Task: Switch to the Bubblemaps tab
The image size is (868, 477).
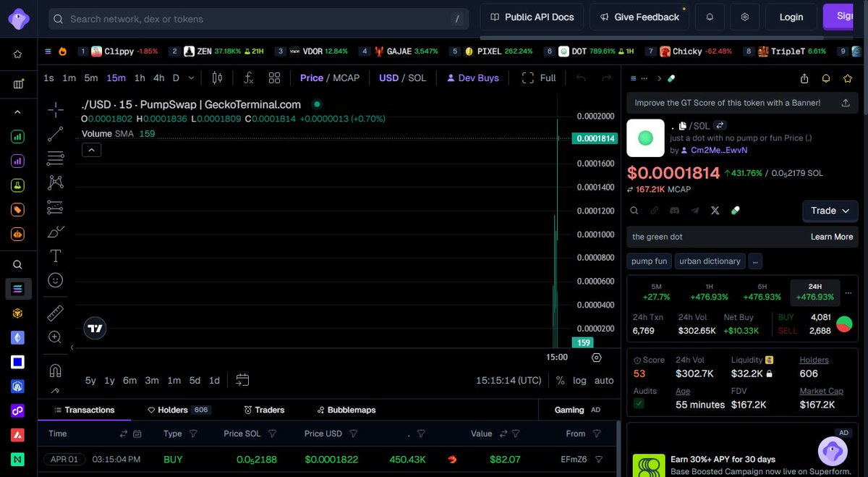Action: [346, 410]
